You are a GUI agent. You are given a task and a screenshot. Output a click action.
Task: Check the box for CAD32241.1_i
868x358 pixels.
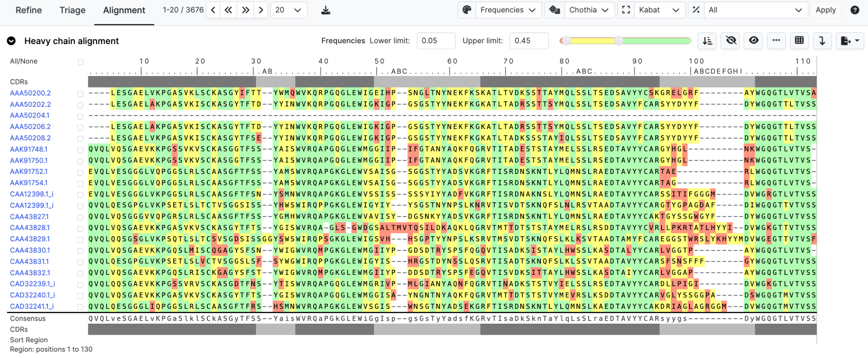pos(81,307)
